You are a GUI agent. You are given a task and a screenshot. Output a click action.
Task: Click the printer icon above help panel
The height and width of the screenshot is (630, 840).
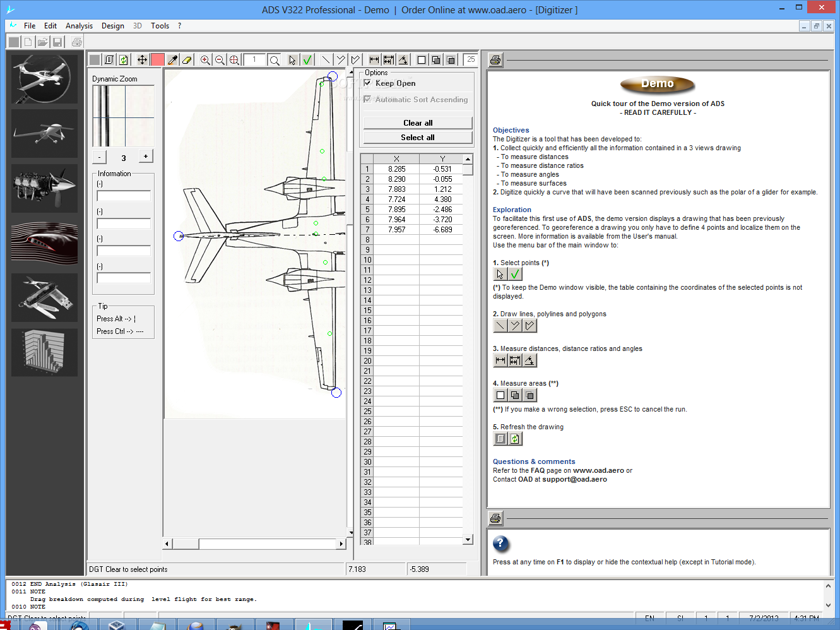pyautogui.click(x=495, y=518)
